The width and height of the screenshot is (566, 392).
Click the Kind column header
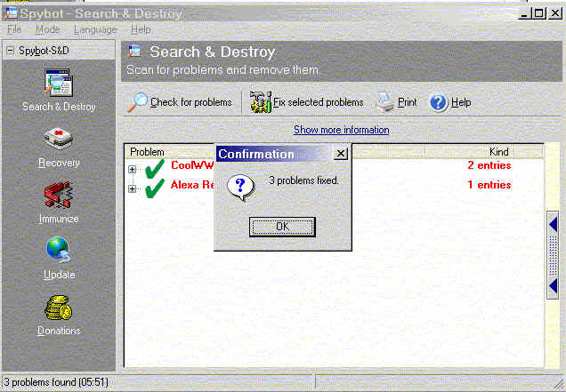[499, 152]
